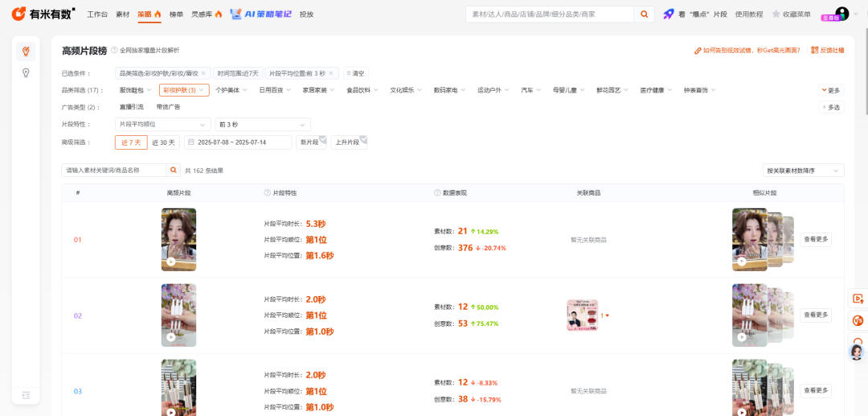Open the 榜单 menu in top navigation
This screenshot has height=416, width=868.
[x=175, y=14]
